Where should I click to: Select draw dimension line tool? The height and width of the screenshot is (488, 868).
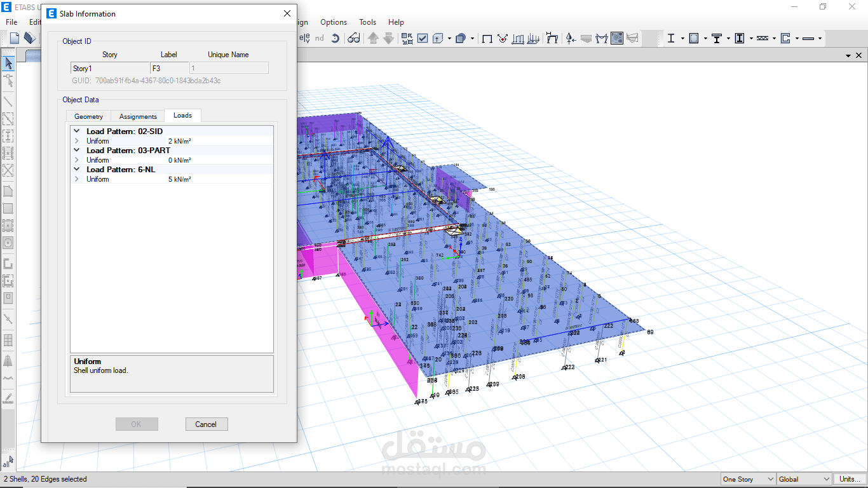(x=8, y=318)
